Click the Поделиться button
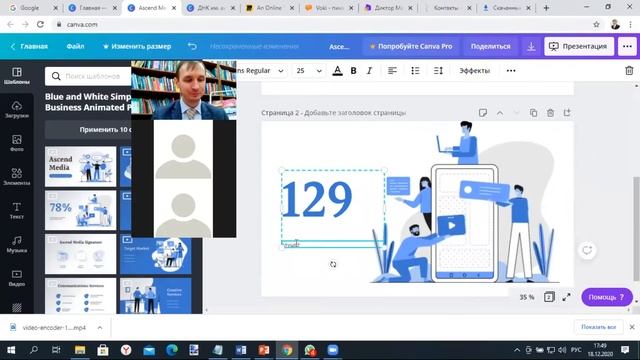The image size is (640, 360). (x=491, y=47)
